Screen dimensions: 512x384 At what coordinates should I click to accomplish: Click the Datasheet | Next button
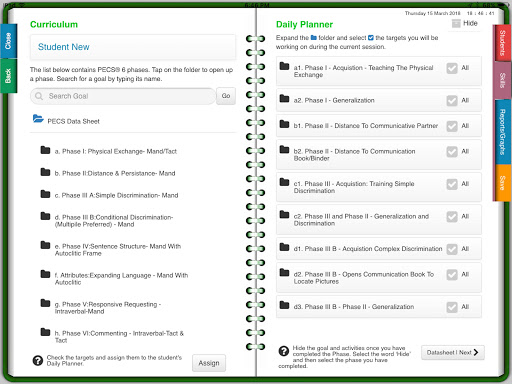click(453, 352)
